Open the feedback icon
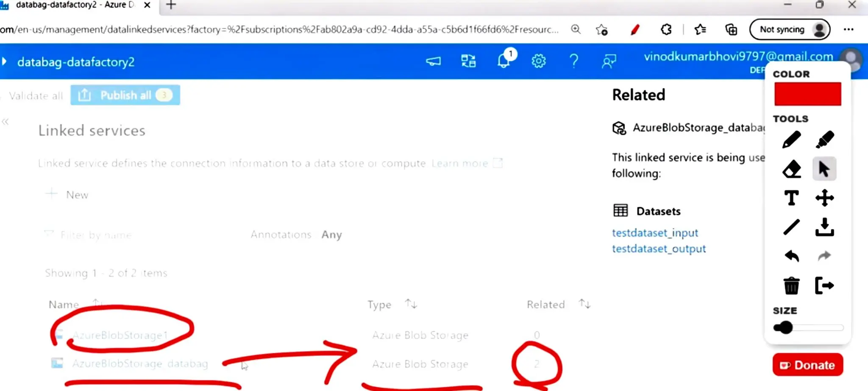Viewport: 868px width, 391px height. [x=609, y=61]
